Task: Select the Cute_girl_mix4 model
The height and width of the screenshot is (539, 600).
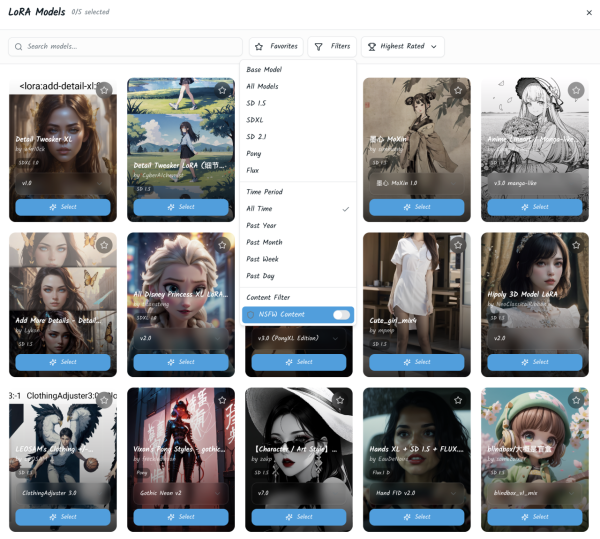Action: pos(417,362)
